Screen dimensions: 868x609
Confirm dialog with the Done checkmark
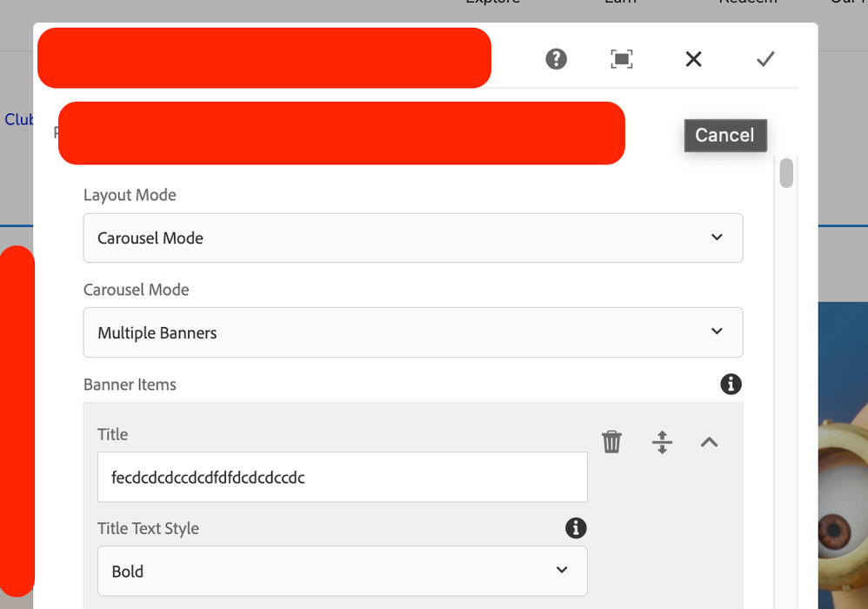(x=765, y=59)
